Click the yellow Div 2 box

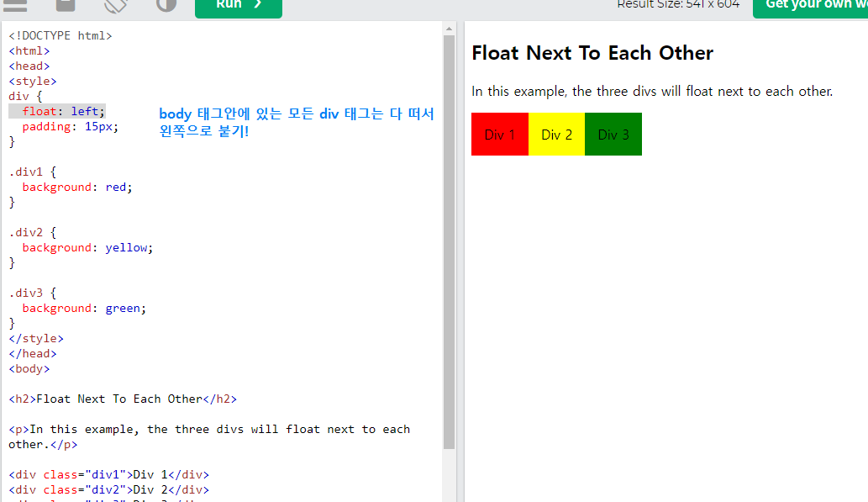click(x=556, y=134)
